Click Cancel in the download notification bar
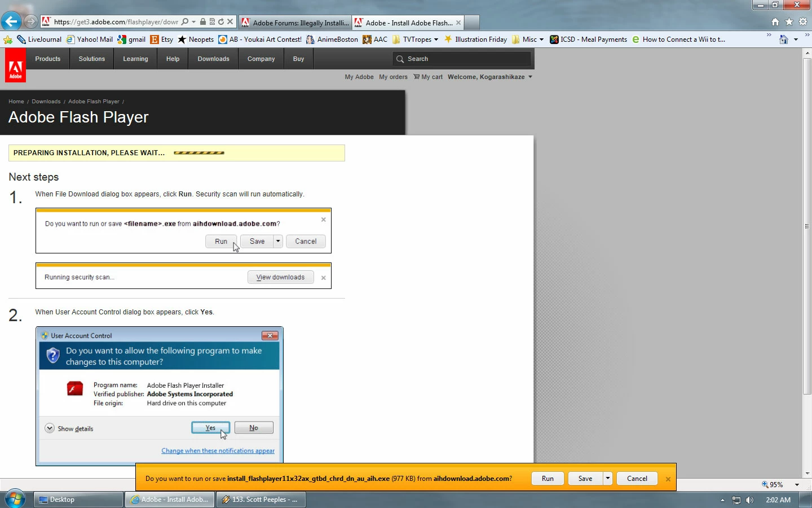Screen dimensions: 812x508 click(x=637, y=479)
